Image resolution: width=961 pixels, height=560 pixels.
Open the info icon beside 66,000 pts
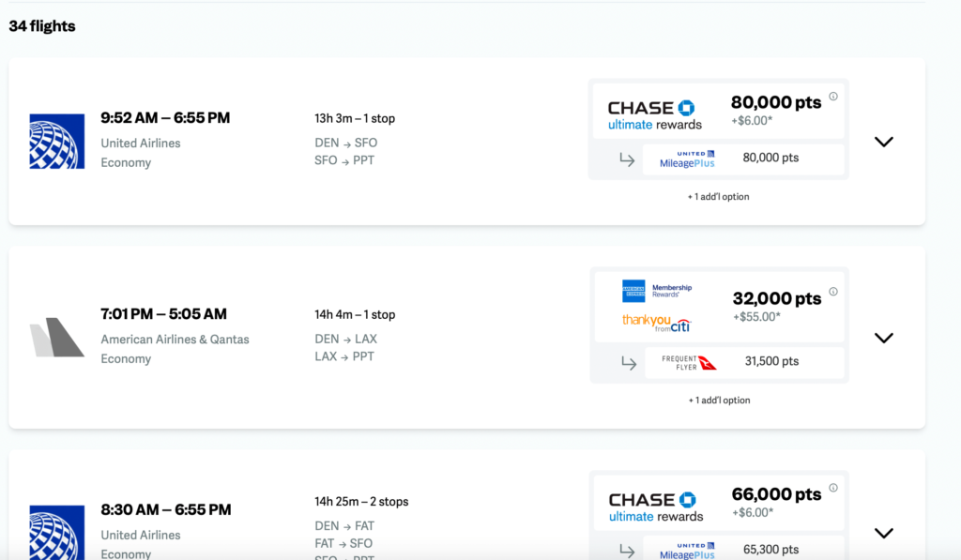click(833, 486)
